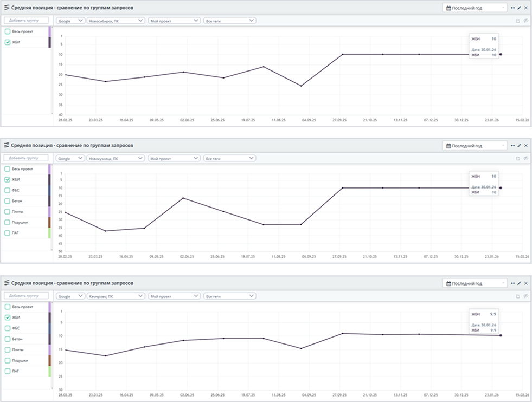
Task: Open the Мой проект selector in the Кемерово panel
Action: (x=174, y=296)
